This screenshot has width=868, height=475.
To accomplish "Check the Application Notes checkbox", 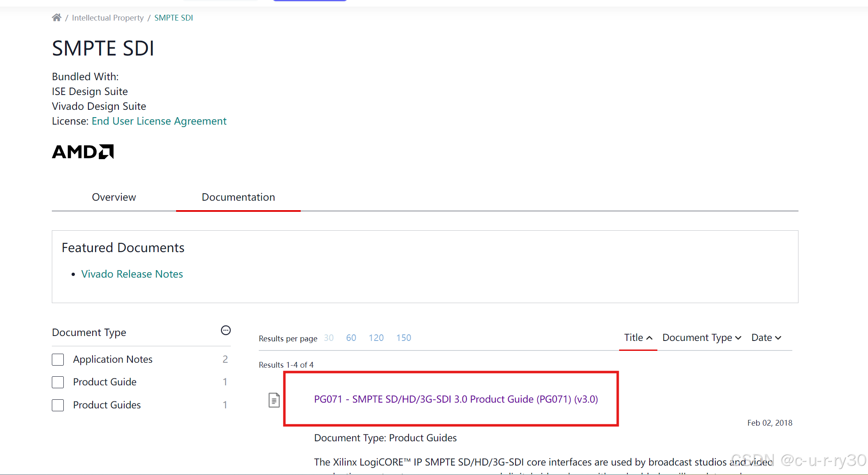I will 58,359.
